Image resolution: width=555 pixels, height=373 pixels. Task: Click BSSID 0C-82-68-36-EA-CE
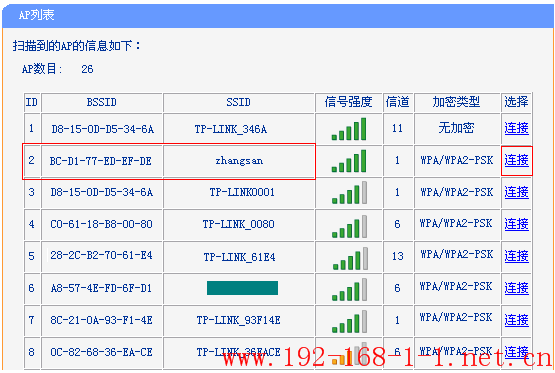pyautogui.click(x=101, y=352)
